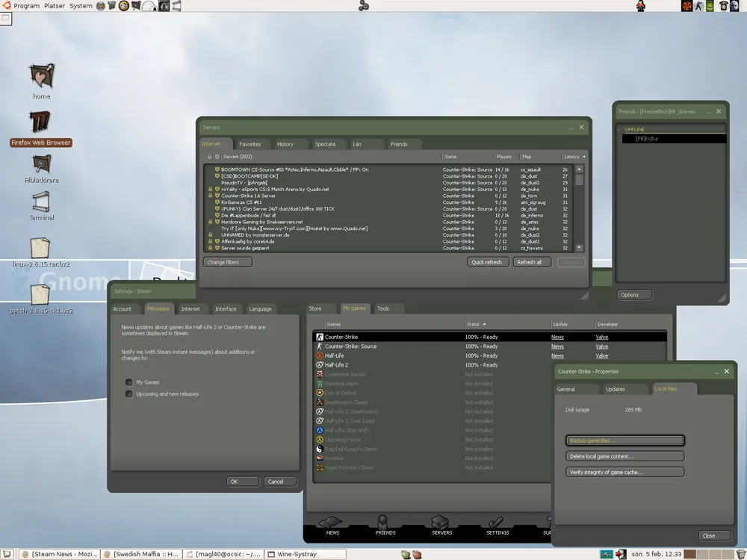Select the Counter-Strike: Source game icon
747x560 pixels.
(x=319, y=346)
